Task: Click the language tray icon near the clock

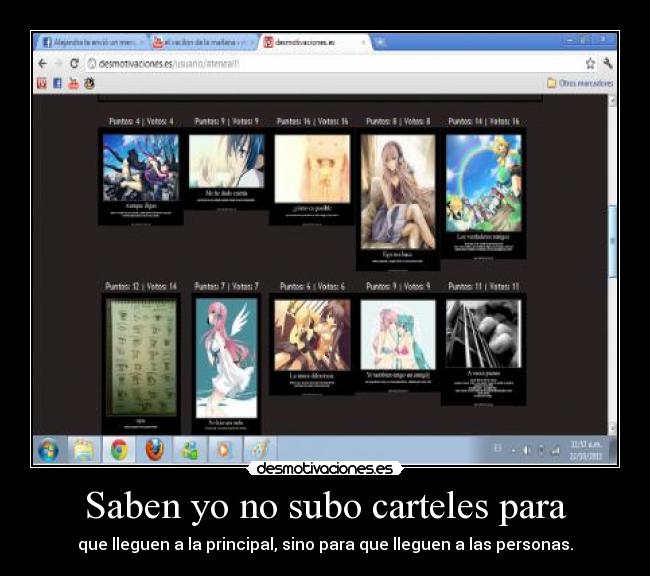Action: click(497, 448)
